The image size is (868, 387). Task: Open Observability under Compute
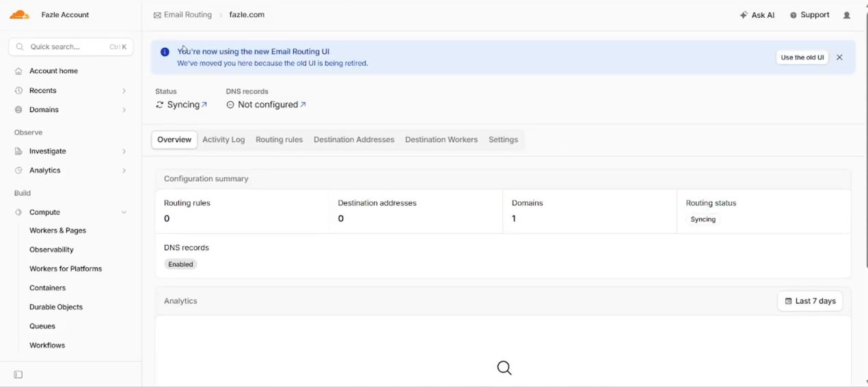(x=51, y=250)
